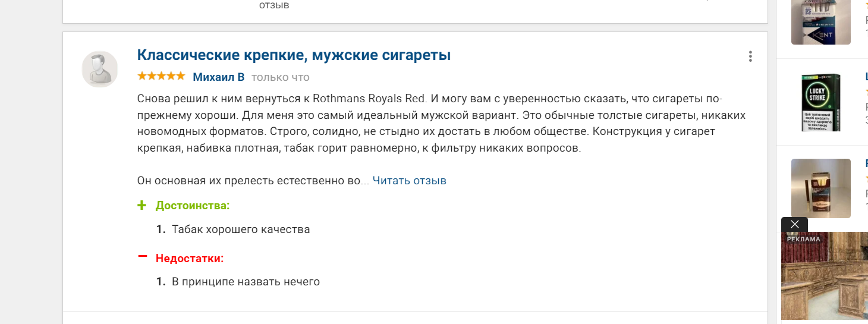Click the five-star rating of the review

[x=161, y=76]
